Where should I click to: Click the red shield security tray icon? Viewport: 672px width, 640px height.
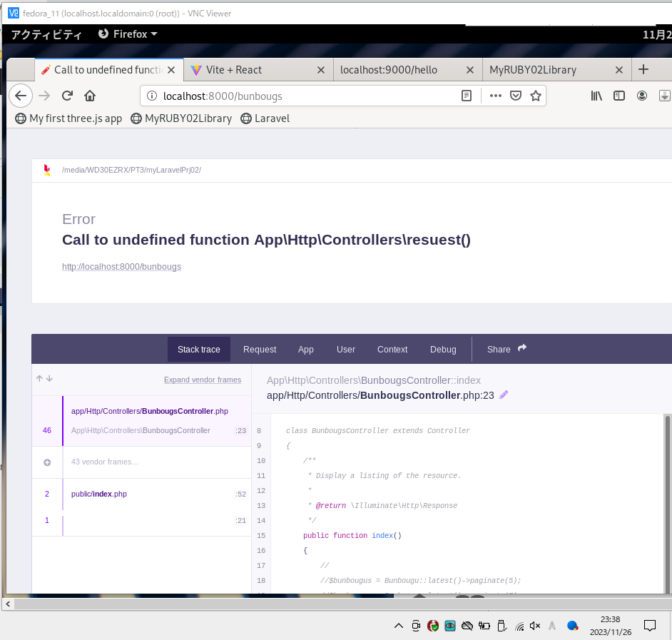pyautogui.click(x=433, y=626)
